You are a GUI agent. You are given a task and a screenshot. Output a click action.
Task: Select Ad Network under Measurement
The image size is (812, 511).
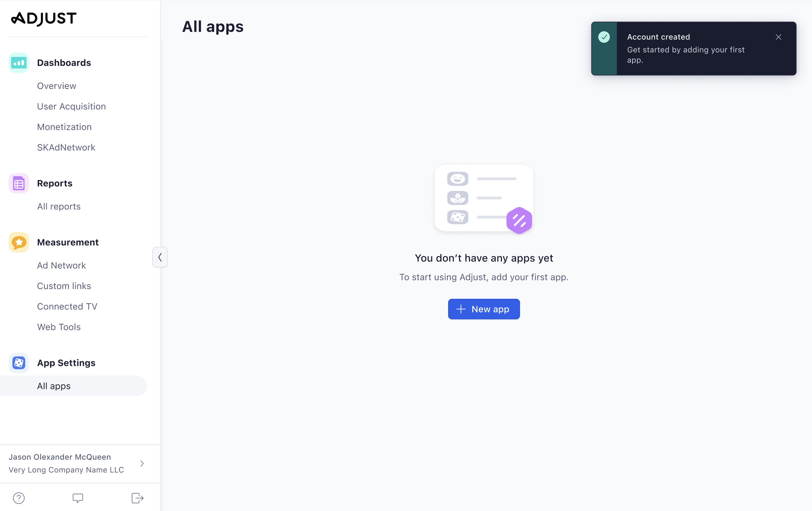point(61,265)
